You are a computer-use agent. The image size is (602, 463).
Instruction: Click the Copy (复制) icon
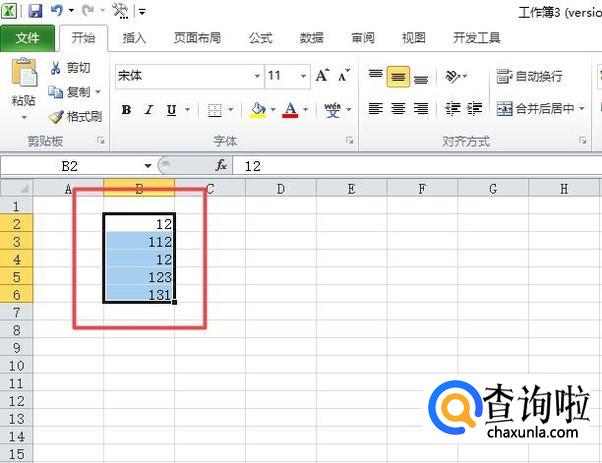click(x=55, y=92)
